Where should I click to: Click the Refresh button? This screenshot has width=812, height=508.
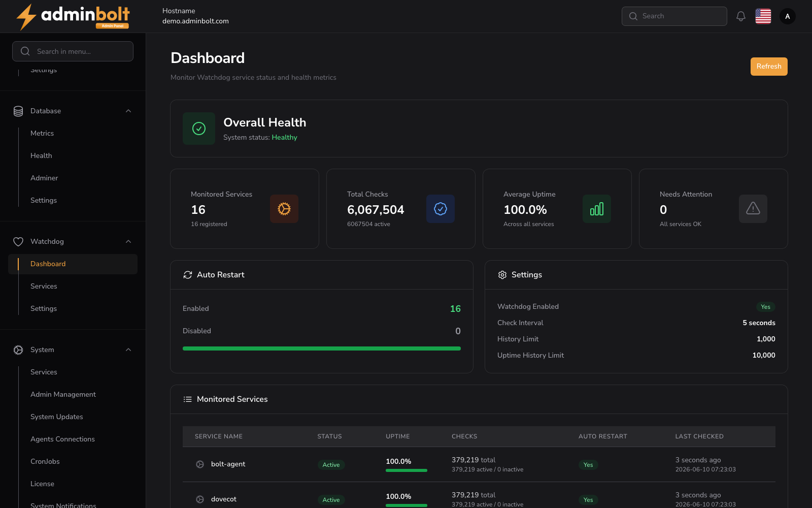tap(769, 67)
